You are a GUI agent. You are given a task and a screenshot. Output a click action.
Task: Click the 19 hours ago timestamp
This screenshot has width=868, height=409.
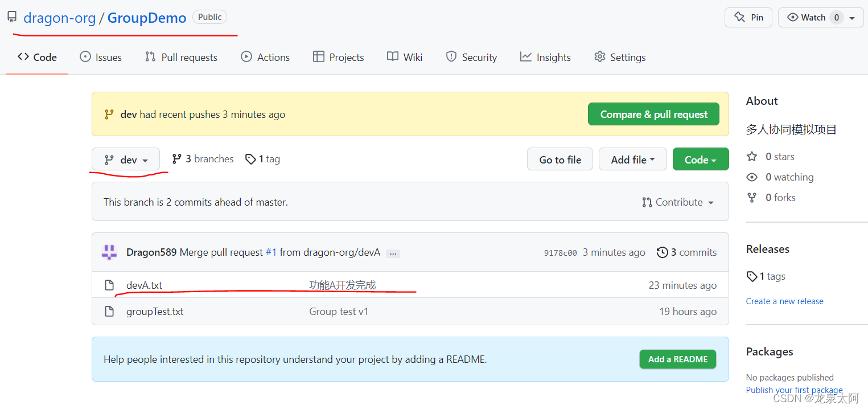[688, 312]
